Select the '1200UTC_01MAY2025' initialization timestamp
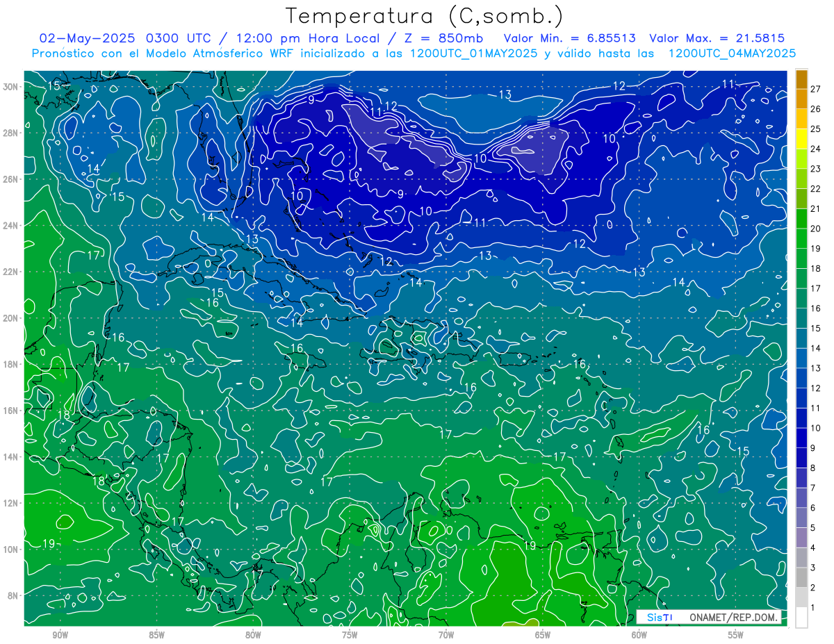The image size is (834, 644). pos(473,53)
